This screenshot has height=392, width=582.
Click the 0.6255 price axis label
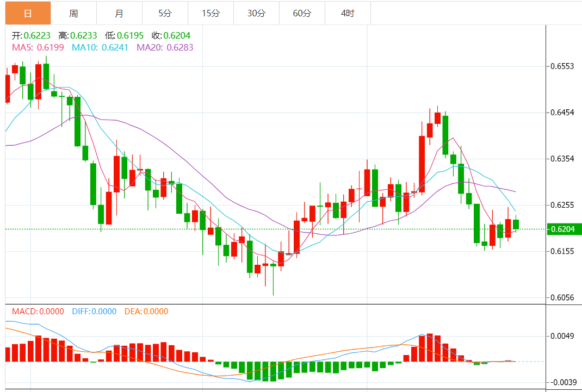click(x=562, y=205)
